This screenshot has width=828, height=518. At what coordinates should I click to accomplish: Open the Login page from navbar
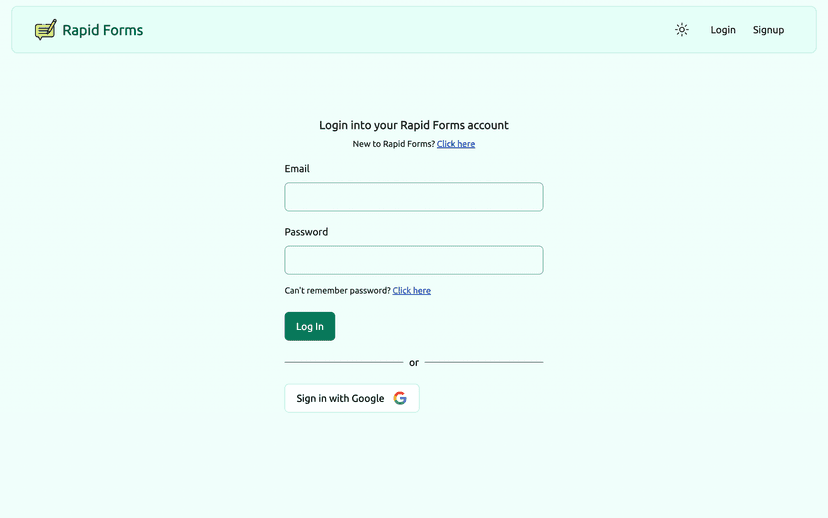[x=723, y=30]
